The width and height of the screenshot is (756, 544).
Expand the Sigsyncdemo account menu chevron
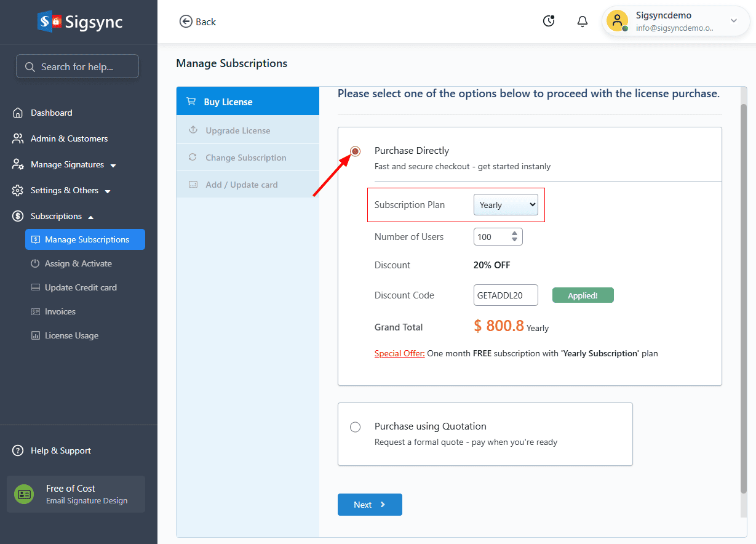click(734, 21)
